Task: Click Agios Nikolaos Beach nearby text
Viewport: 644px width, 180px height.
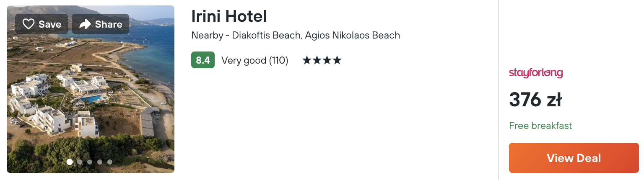Action: (353, 35)
